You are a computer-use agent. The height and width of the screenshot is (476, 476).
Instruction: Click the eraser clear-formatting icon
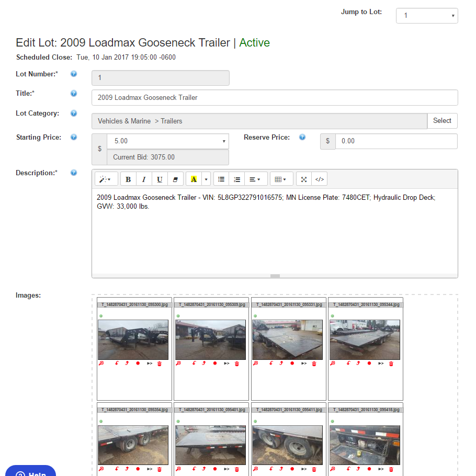coord(175,179)
